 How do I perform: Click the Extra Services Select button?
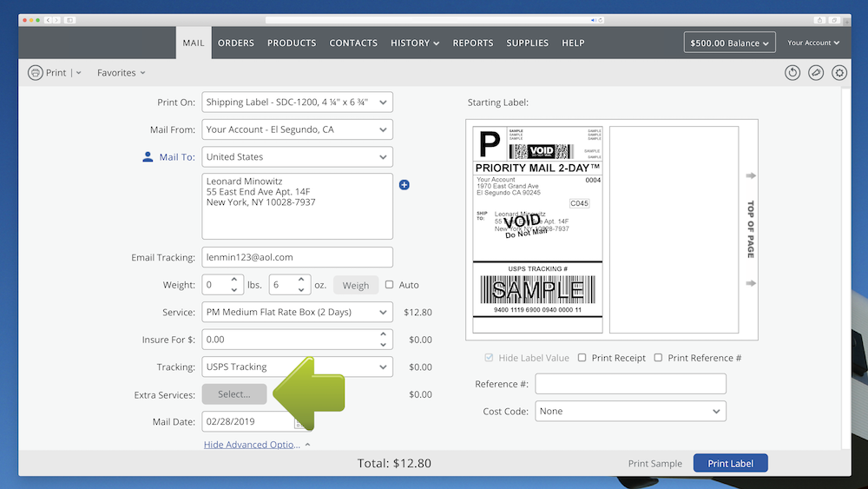pos(234,394)
